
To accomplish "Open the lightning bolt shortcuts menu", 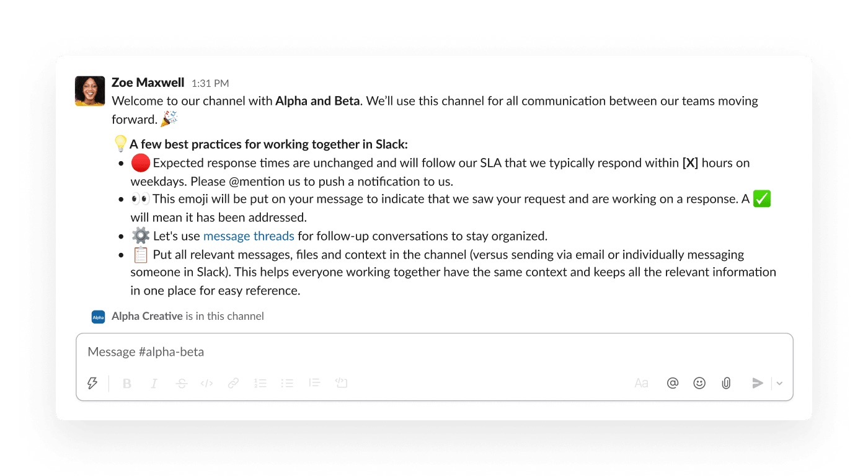I will click(92, 383).
